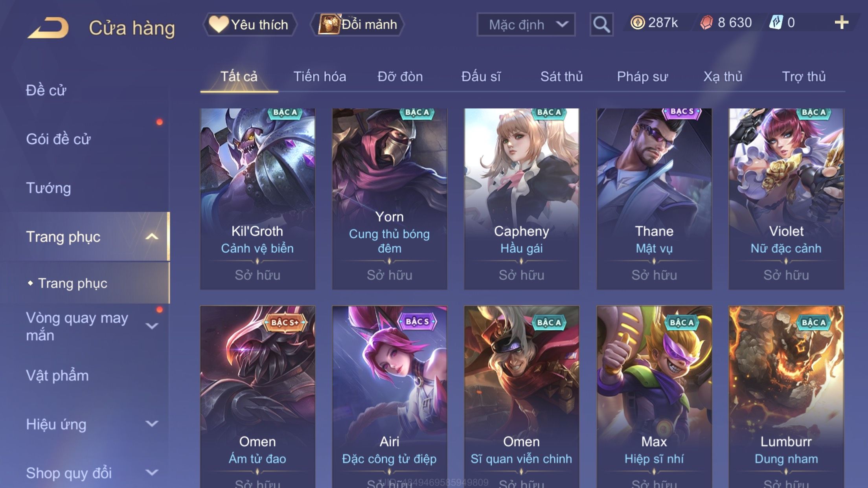Expand the Hiệu ứng sidebar section
This screenshot has width=868, height=488.
[152, 424]
